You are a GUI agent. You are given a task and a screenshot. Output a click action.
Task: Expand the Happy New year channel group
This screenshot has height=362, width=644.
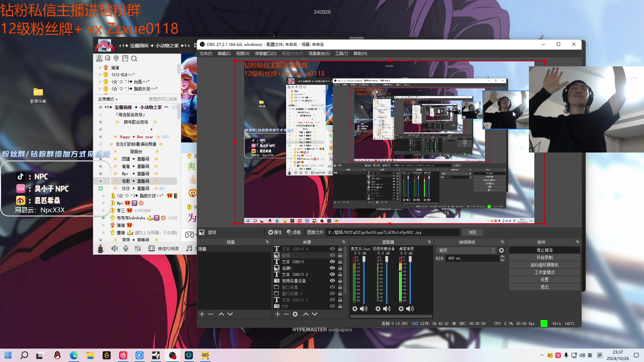click(100, 137)
